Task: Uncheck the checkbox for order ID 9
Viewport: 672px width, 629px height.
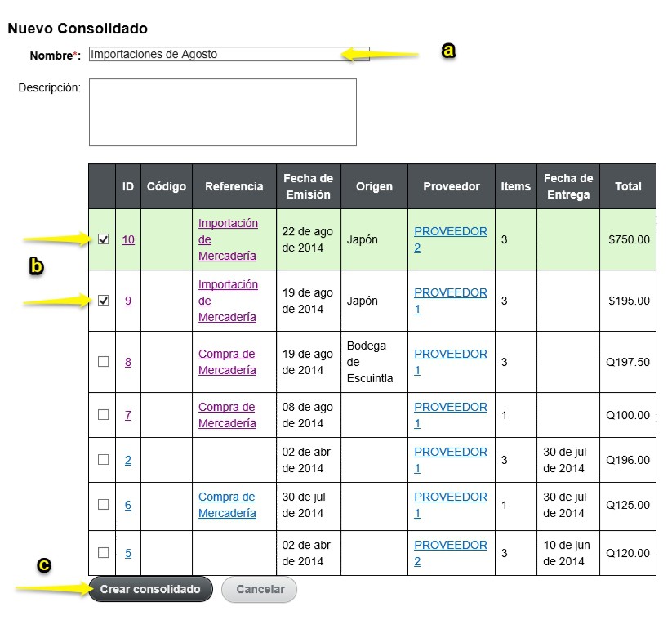Action: tap(103, 301)
